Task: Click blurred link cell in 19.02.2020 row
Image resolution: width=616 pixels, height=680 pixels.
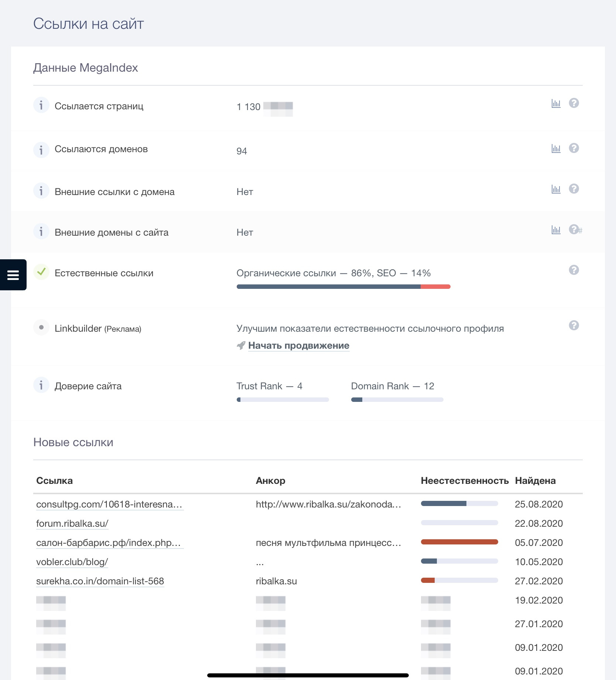Action: tap(51, 603)
